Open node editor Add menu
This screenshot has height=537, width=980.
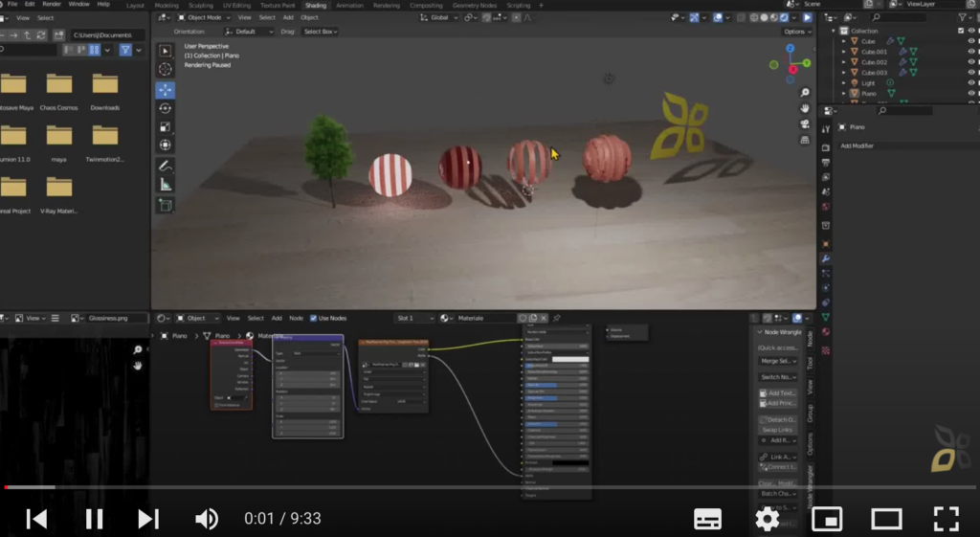[x=277, y=318]
